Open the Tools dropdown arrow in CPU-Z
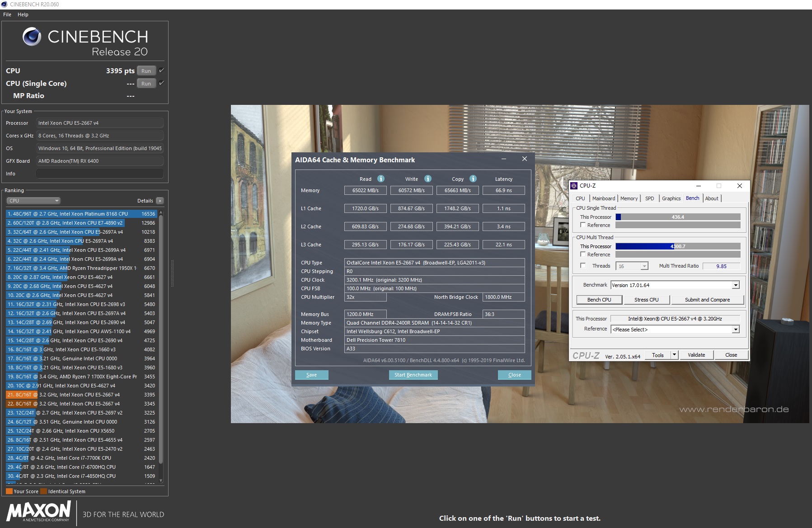Image resolution: width=812 pixels, height=528 pixels. [675, 355]
